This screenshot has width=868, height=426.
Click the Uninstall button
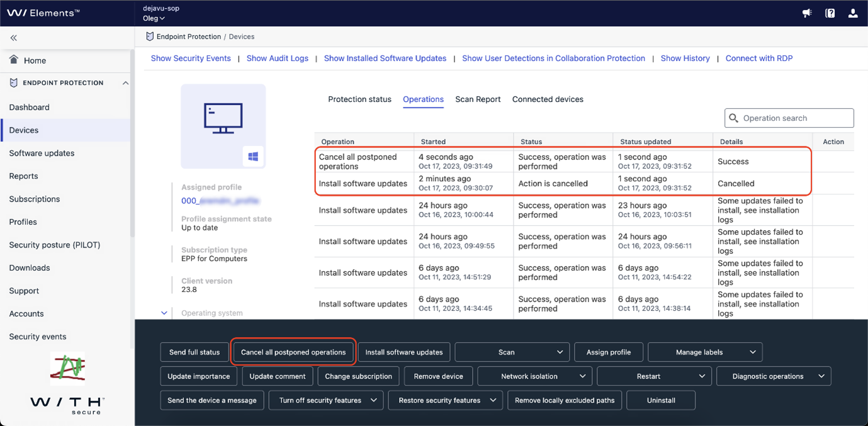(x=661, y=400)
